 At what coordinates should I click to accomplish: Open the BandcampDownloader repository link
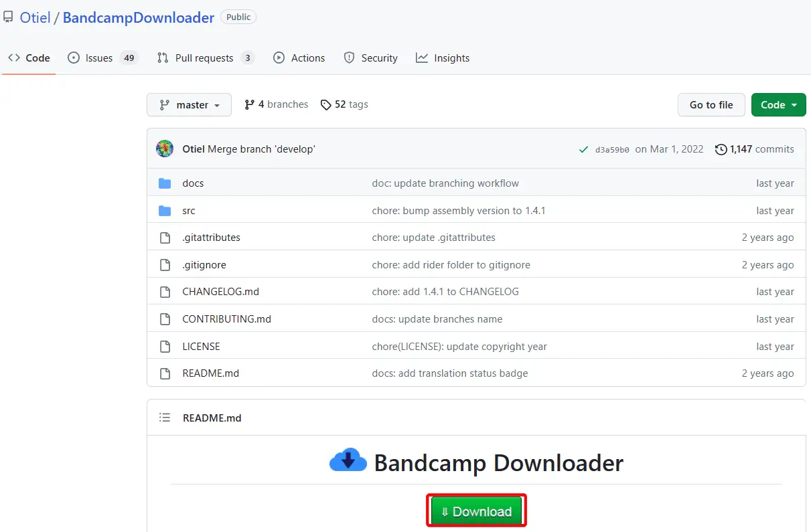pos(139,17)
